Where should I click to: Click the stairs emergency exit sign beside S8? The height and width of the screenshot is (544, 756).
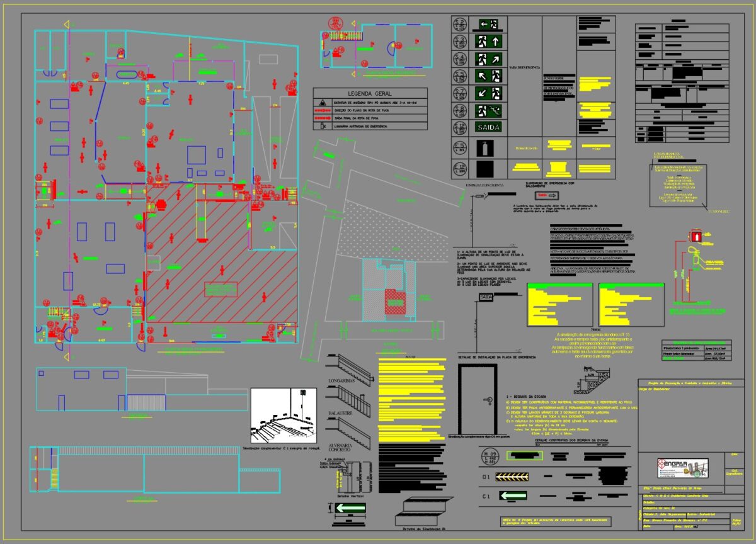pos(490,110)
